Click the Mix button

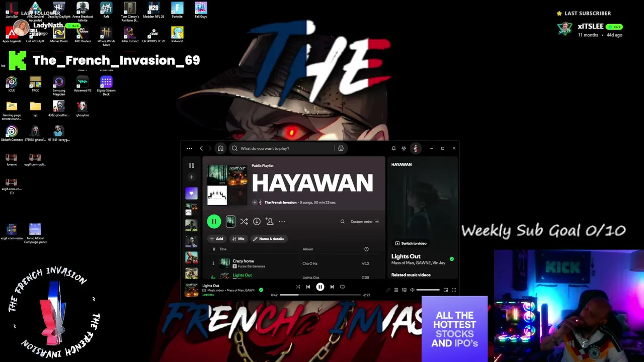238,239
